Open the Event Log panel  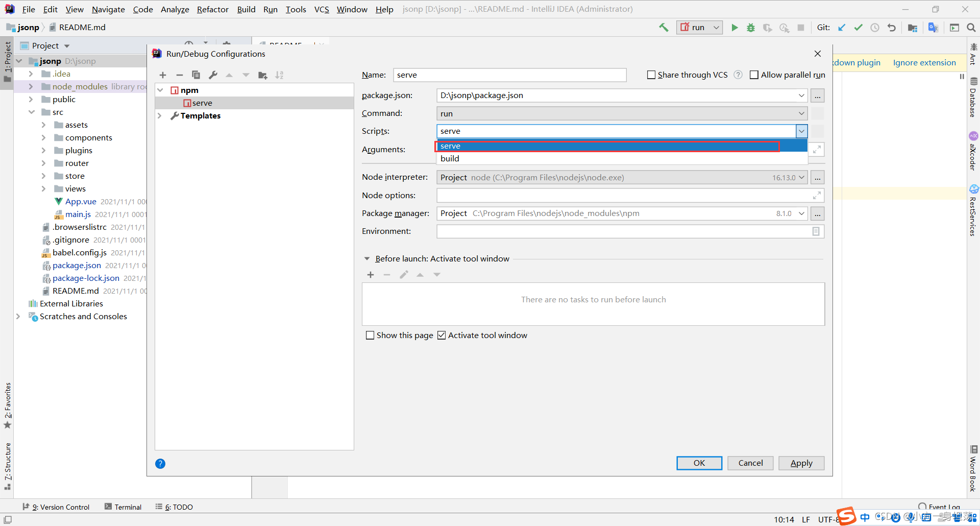[x=939, y=507]
